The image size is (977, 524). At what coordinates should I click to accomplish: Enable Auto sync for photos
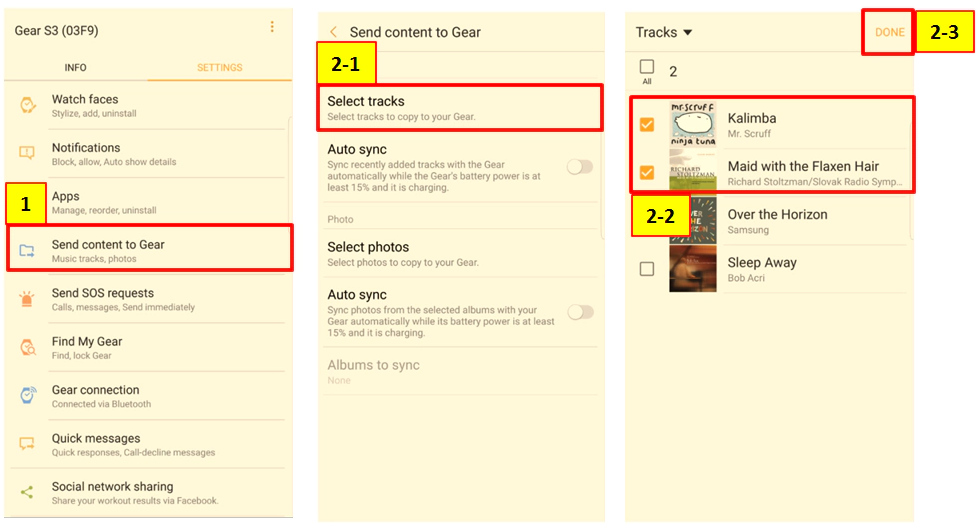tap(579, 312)
